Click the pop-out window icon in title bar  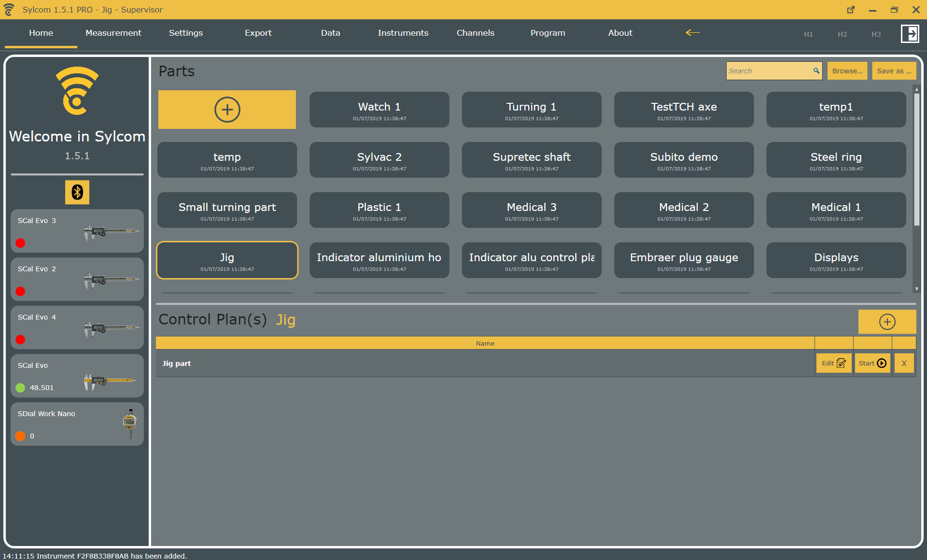[851, 10]
